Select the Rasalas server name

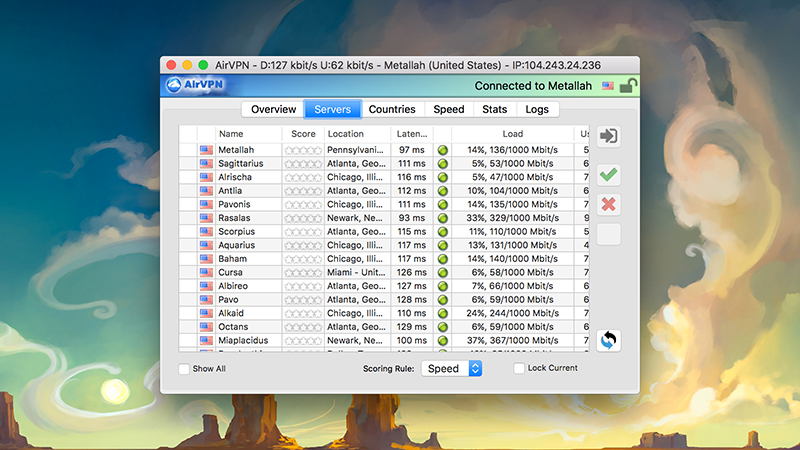[x=234, y=218]
